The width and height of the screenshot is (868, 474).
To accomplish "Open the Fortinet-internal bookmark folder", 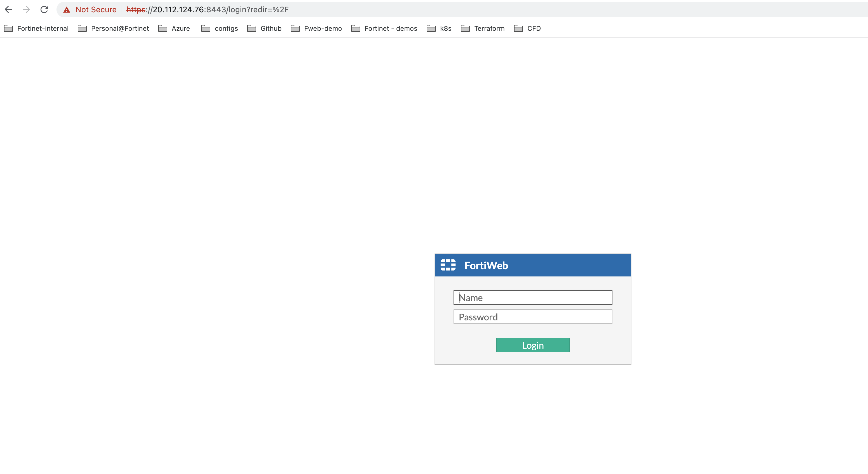I will coord(36,28).
